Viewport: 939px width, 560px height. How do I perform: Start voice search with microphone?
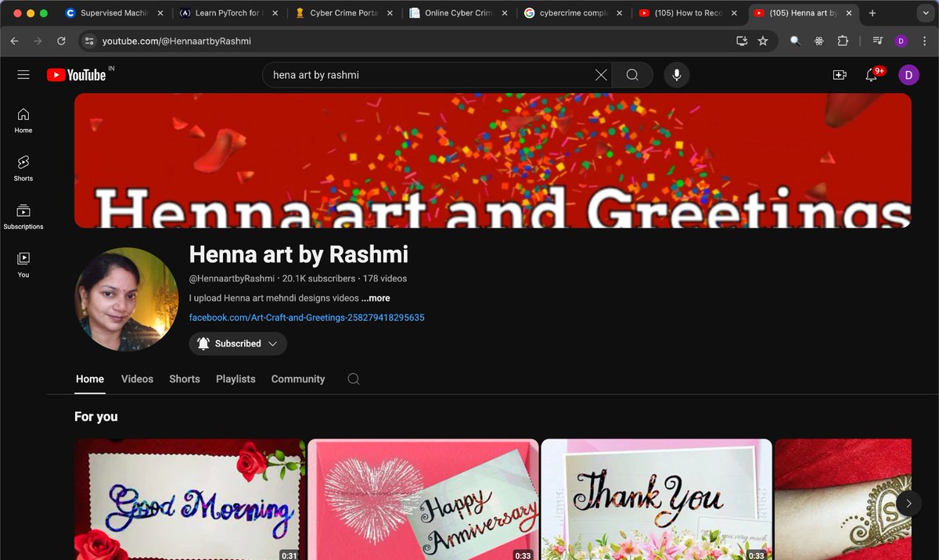[x=677, y=75]
